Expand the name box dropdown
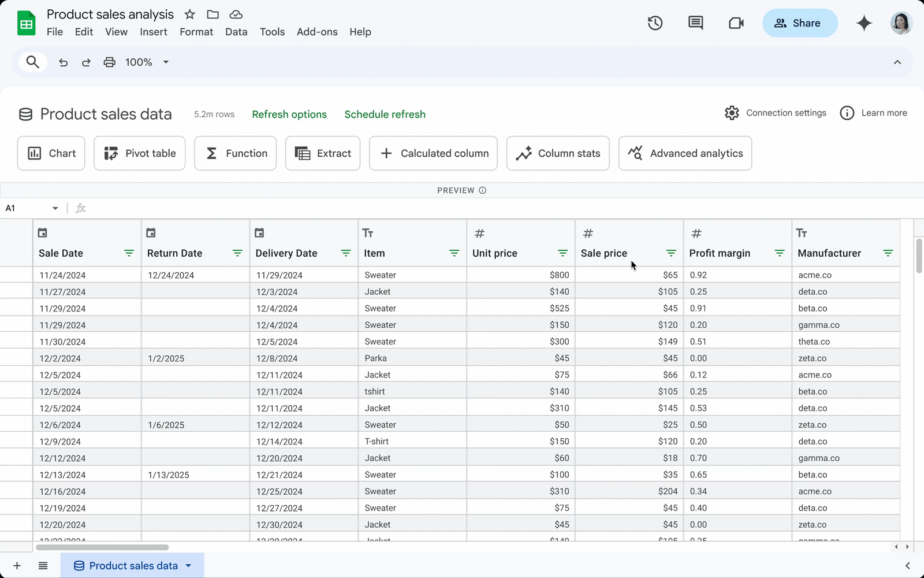Viewport: 924px width, 578px height. (55, 208)
